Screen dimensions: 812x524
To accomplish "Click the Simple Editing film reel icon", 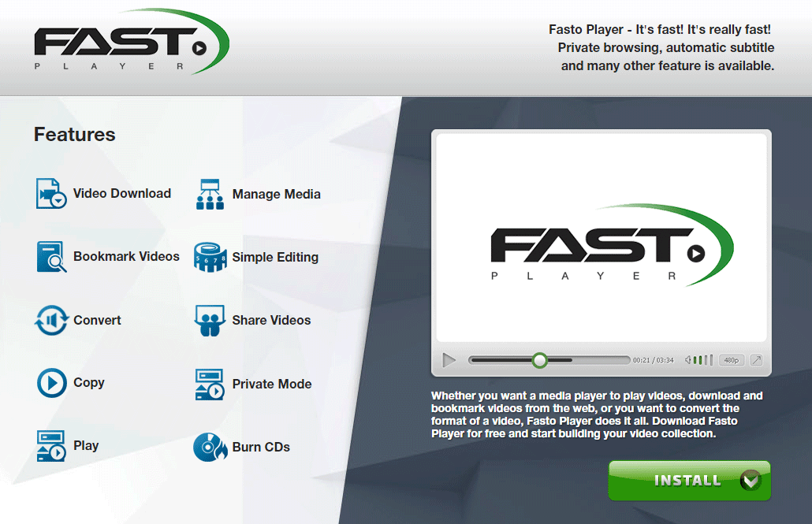I will click(x=210, y=258).
